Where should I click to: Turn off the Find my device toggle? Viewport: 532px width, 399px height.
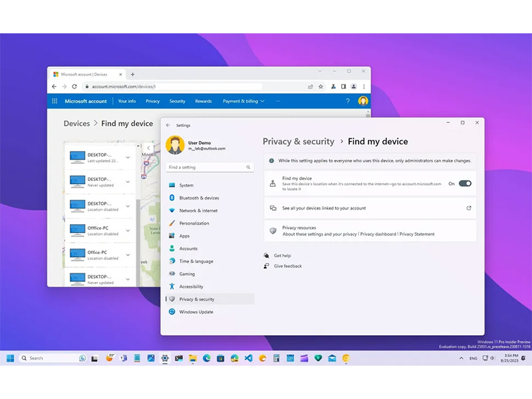[465, 184]
